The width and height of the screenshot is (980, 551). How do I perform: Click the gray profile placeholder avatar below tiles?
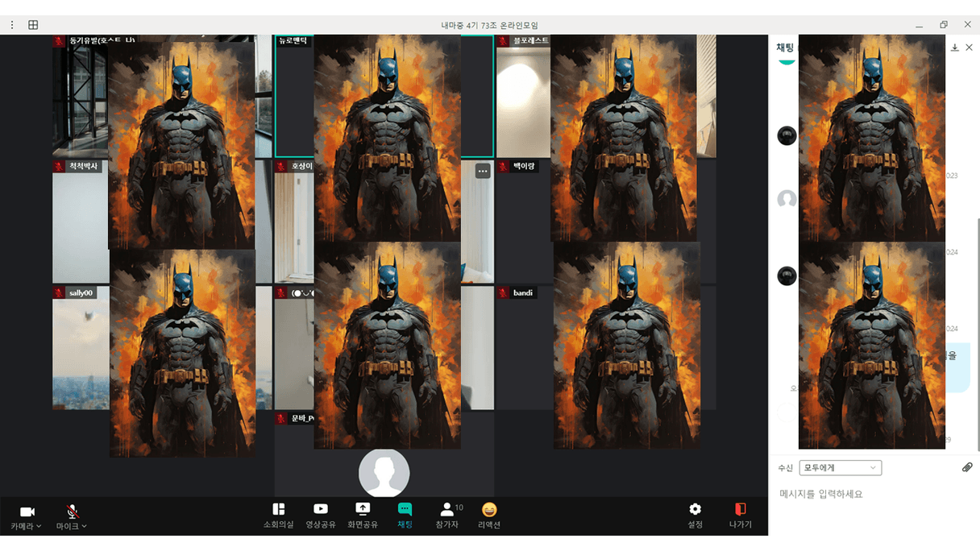click(384, 474)
